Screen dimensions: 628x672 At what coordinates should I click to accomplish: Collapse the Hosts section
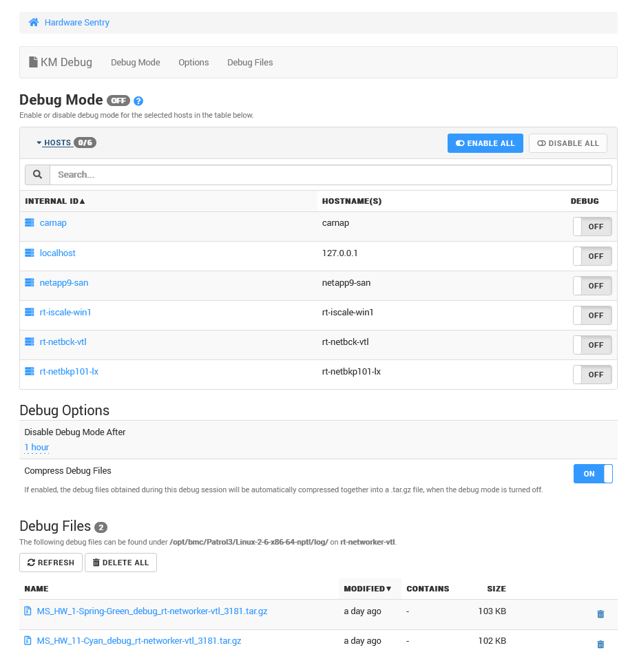[54, 143]
